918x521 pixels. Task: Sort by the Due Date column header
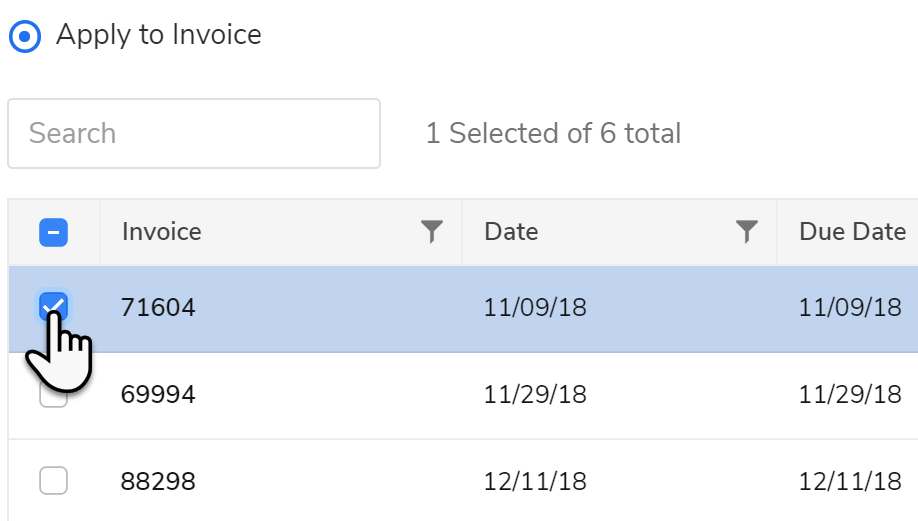pyautogui.click(x=852, y=232)
